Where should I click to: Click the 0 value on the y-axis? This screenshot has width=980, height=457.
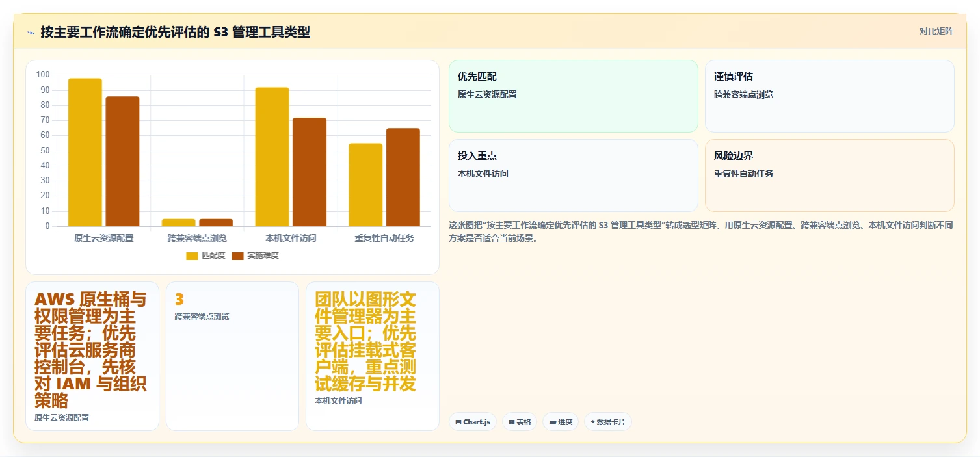pos(47,226)
